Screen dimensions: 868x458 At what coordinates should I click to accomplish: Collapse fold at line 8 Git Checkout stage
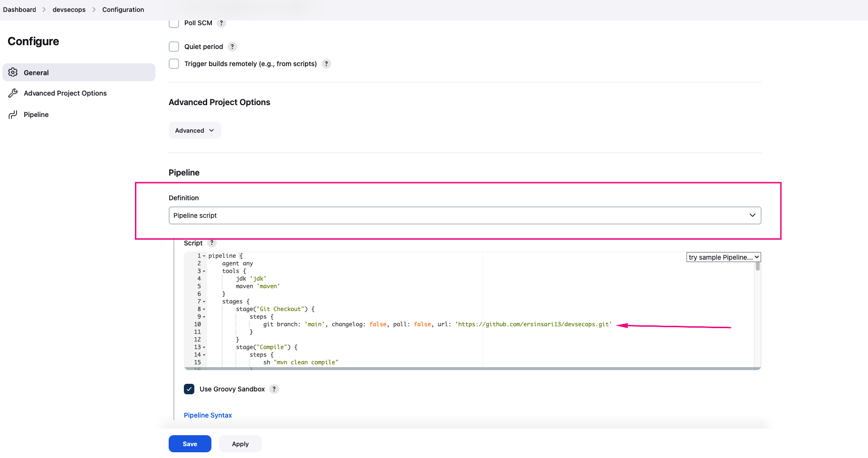(x=204, y=309)
